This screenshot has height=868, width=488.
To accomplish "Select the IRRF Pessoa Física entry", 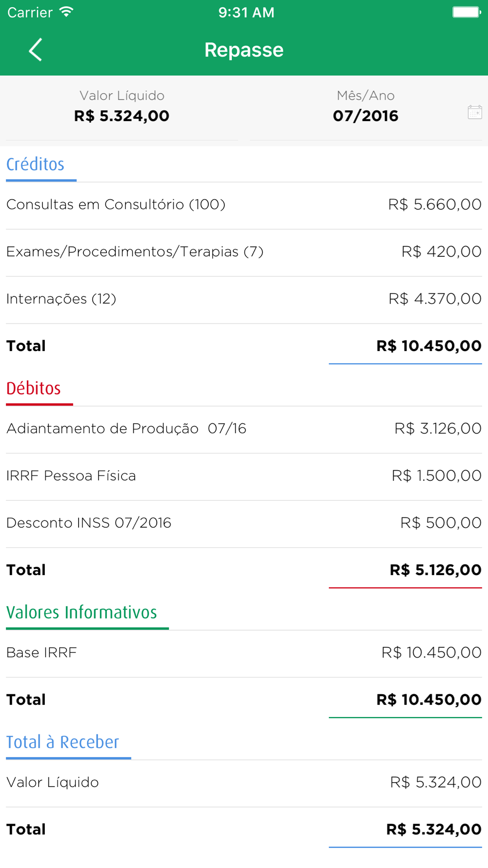I will click(244, 476).
